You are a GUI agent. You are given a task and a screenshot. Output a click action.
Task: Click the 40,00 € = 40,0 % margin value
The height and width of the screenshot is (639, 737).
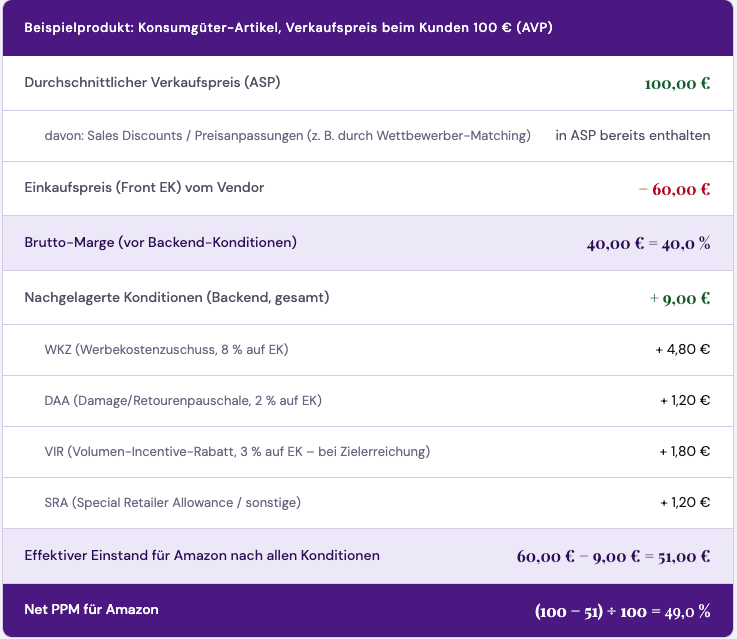[648, 243]
